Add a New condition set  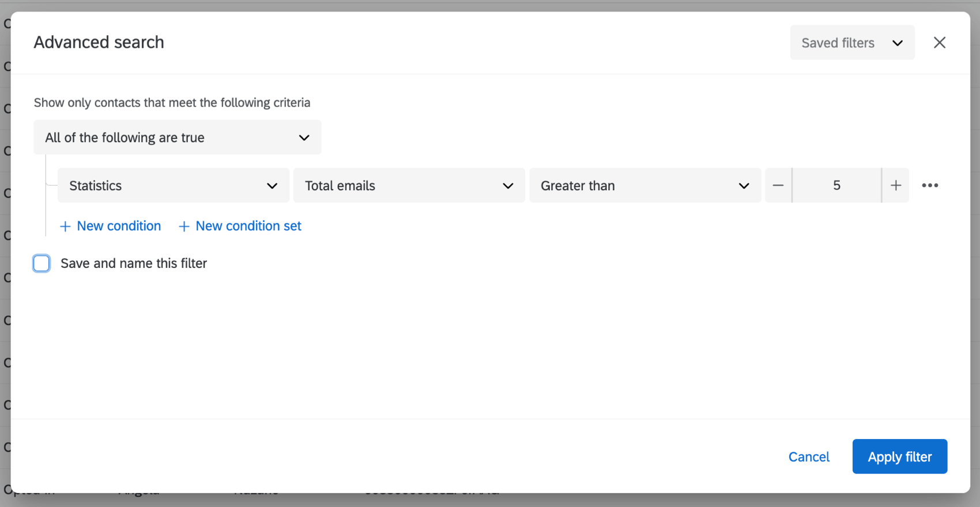[x=248, y=226]
